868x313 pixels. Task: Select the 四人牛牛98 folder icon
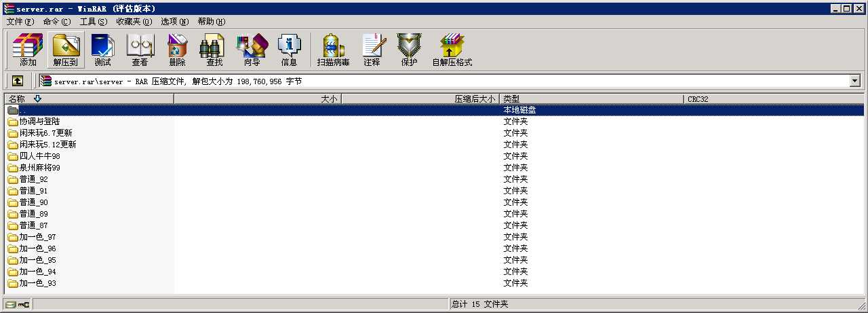pos(12,156)
